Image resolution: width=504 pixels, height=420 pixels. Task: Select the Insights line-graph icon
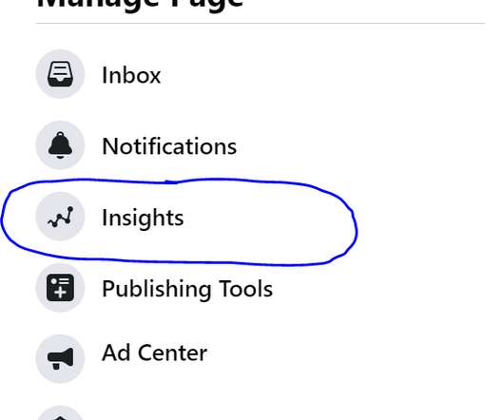tap(60, 217)
